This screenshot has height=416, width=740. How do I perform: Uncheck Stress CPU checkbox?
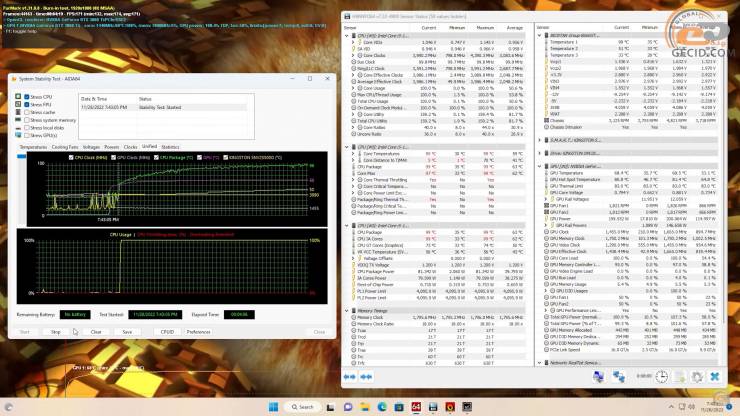(x=27, y=97)
